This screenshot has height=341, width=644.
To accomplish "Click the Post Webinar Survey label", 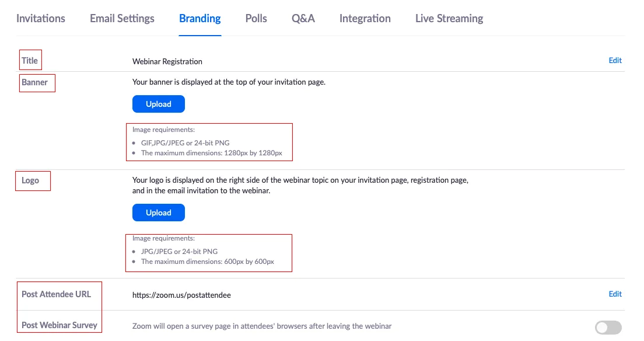I will [59, 325].
